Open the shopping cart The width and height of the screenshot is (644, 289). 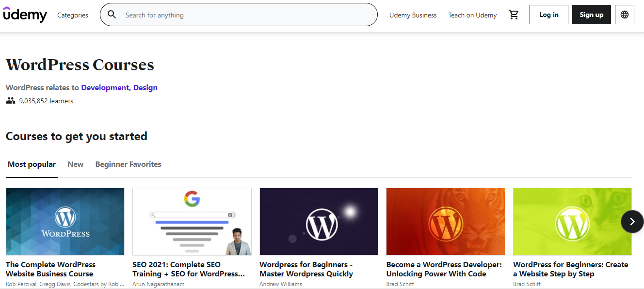514,15
